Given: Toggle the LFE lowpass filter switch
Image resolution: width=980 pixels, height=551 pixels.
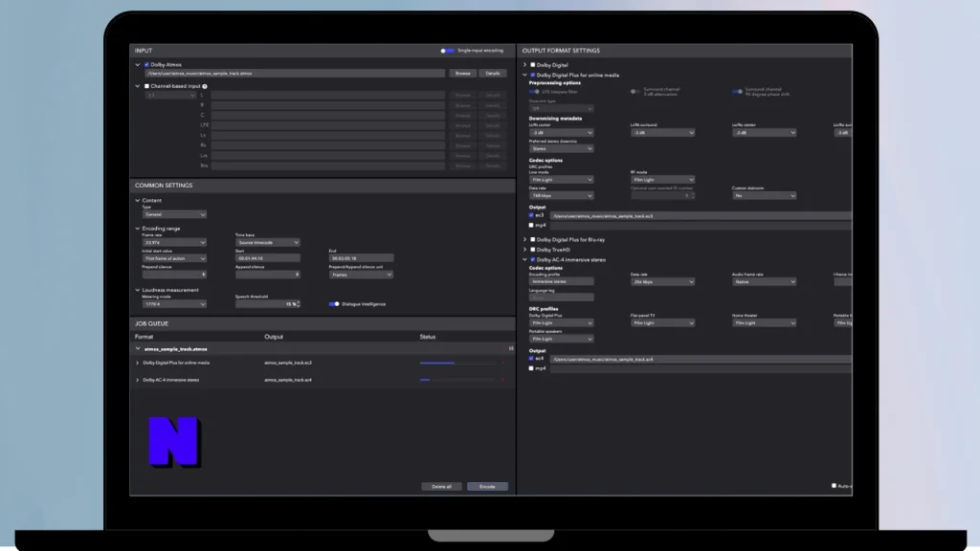Looking at the screenshot, I should (x=534, y=92).
